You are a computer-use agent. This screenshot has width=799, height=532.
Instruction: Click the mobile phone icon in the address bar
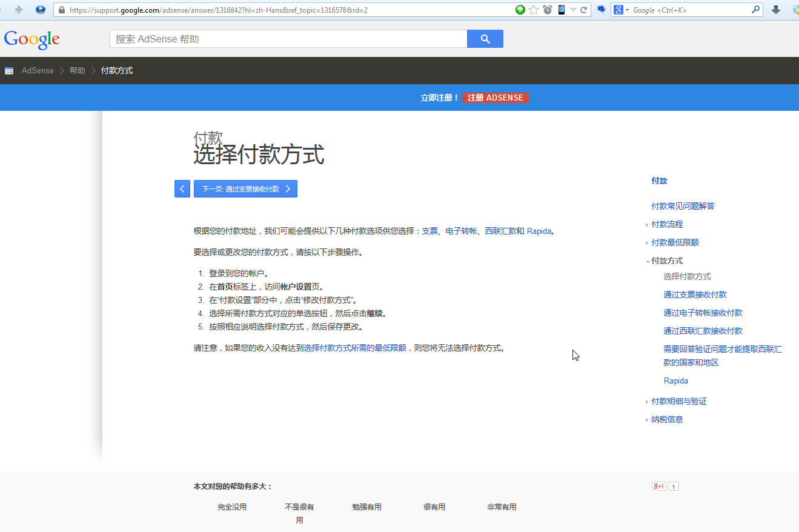[562, 10]
